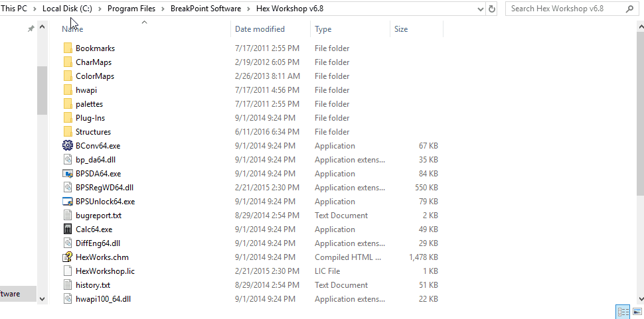Click the bugreport.txt document icon

click(68, 216)
